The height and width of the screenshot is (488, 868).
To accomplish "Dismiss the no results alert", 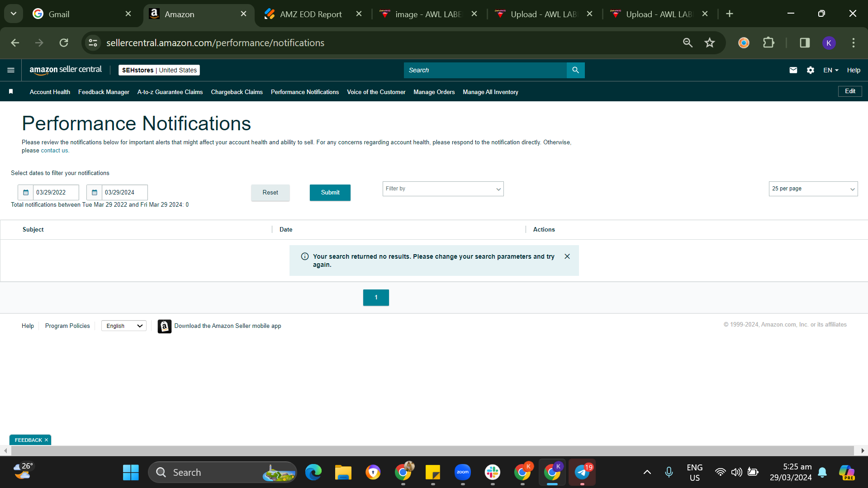I will (567, 256).
